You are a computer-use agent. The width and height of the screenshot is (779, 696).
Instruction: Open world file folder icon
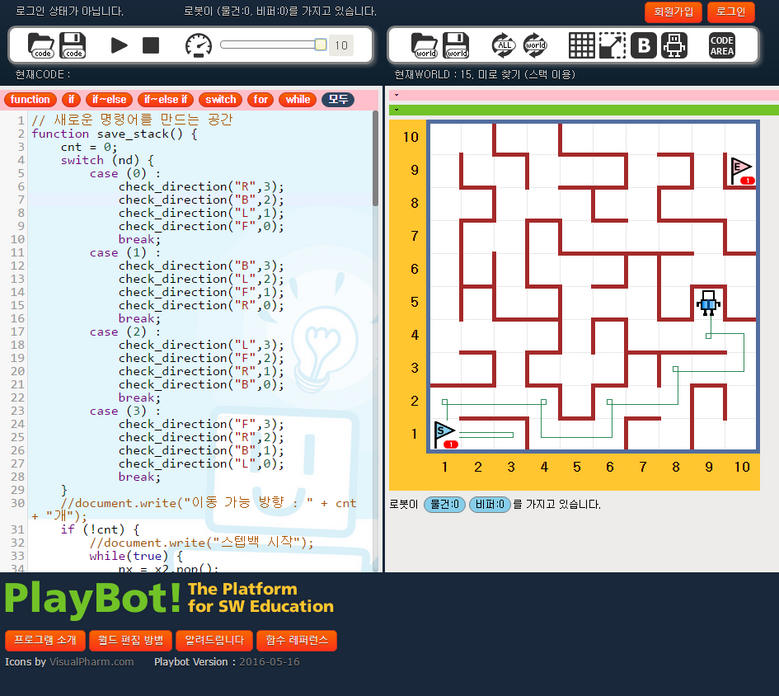coord(425,45)
